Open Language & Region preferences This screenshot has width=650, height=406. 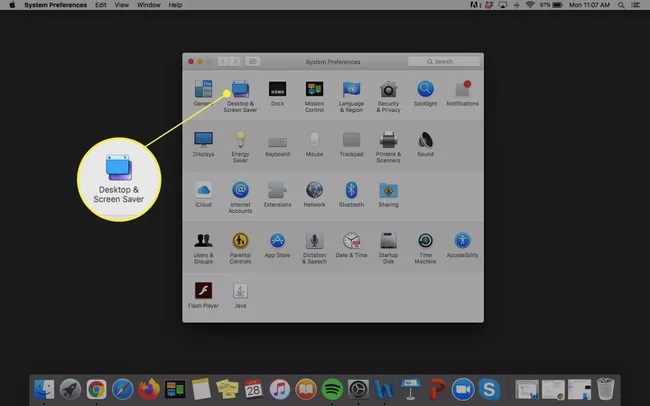coord(351,96)
